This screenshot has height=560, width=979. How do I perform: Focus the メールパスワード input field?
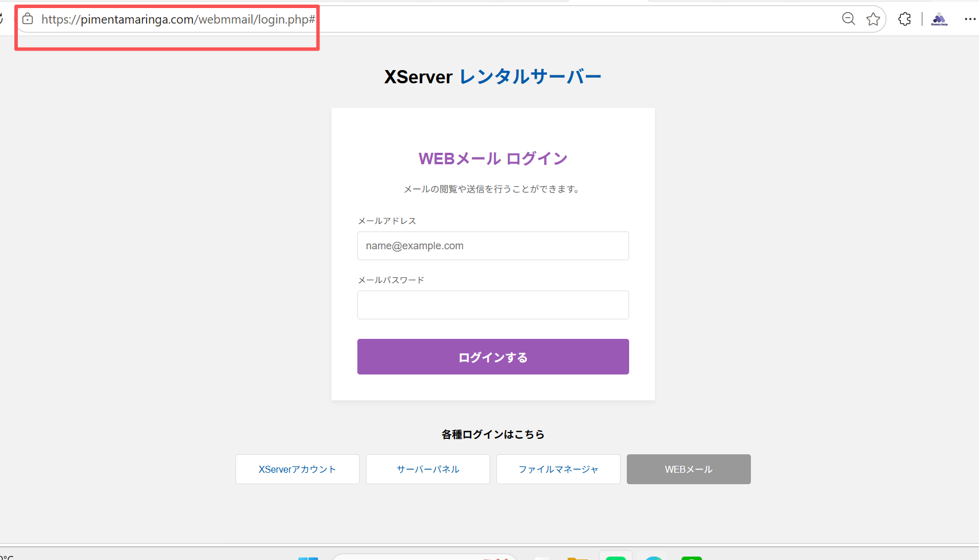coord(493,305)
